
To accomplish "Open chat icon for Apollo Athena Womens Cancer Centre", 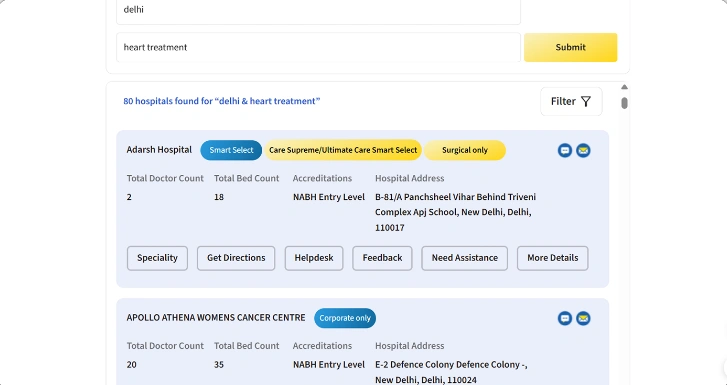I will (x=565, y=318).
